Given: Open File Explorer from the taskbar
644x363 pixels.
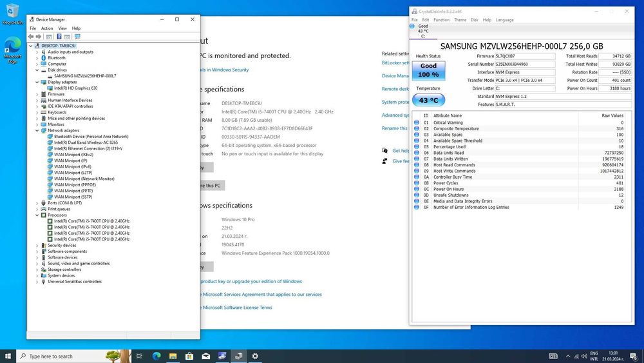Looking at the screenshot, I should point(173,356).
